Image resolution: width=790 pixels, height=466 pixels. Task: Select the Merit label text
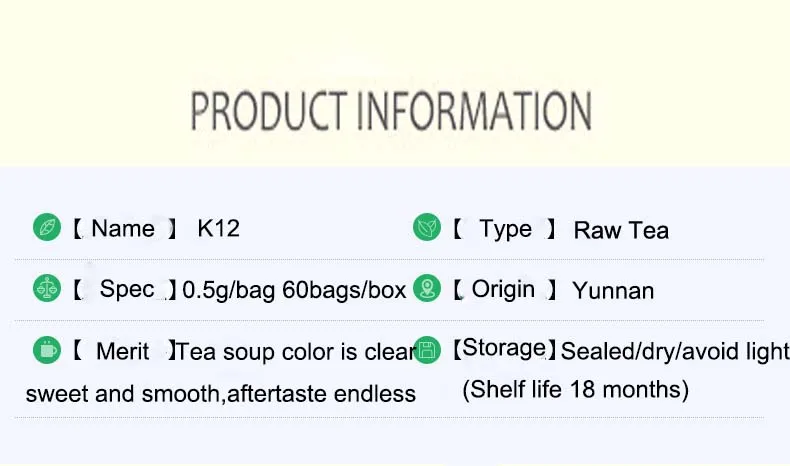coord(123,351)
